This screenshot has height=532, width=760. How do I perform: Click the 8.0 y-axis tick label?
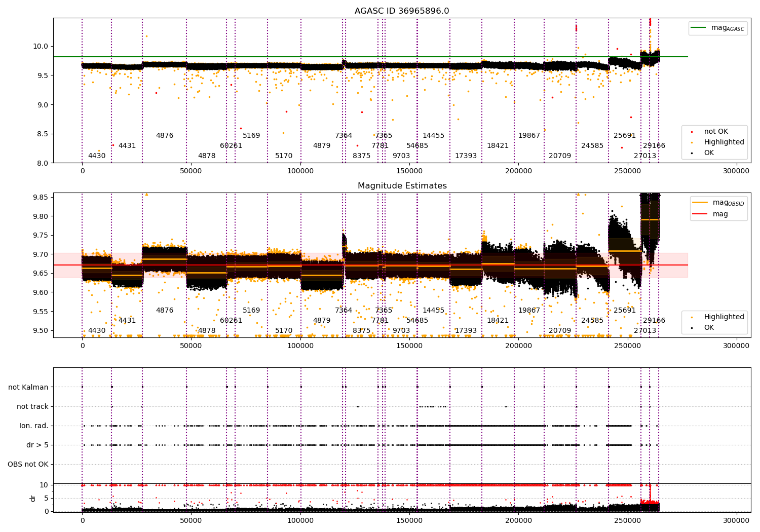pos(43,164)
